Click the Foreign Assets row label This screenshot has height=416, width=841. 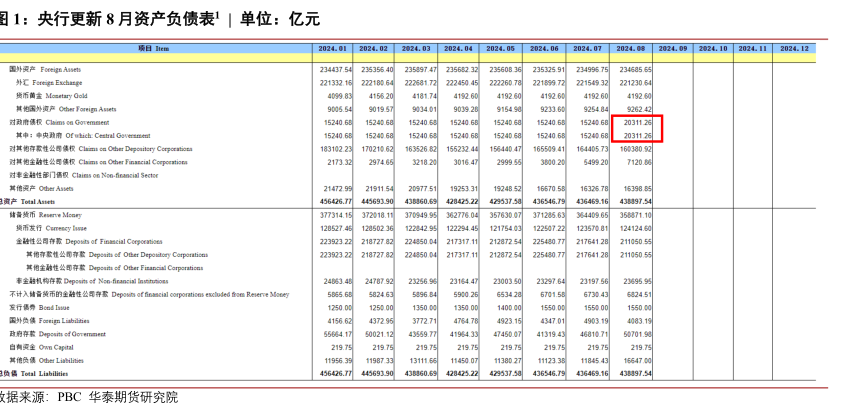coord(52,69)
